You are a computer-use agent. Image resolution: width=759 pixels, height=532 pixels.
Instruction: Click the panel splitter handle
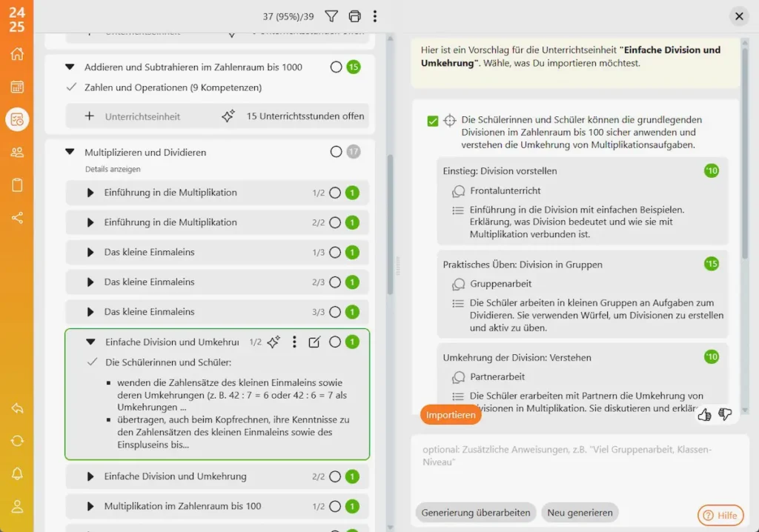tap(398, 266)
